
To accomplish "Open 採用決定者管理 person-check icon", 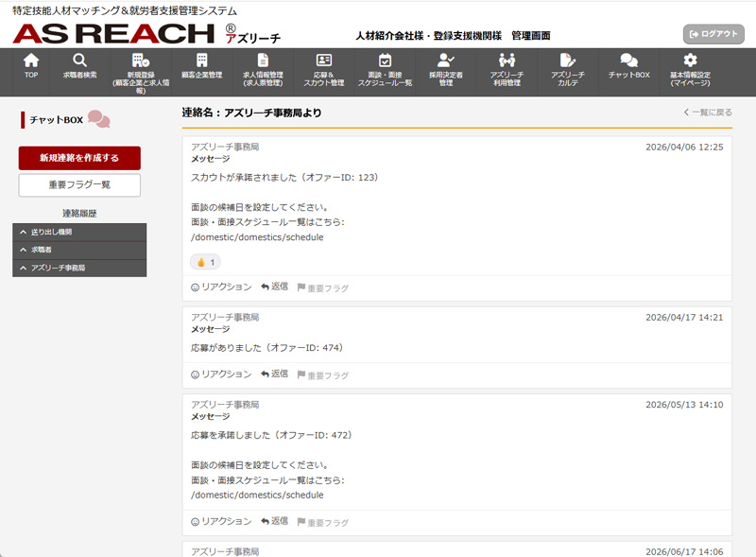I will pos(446,61).
